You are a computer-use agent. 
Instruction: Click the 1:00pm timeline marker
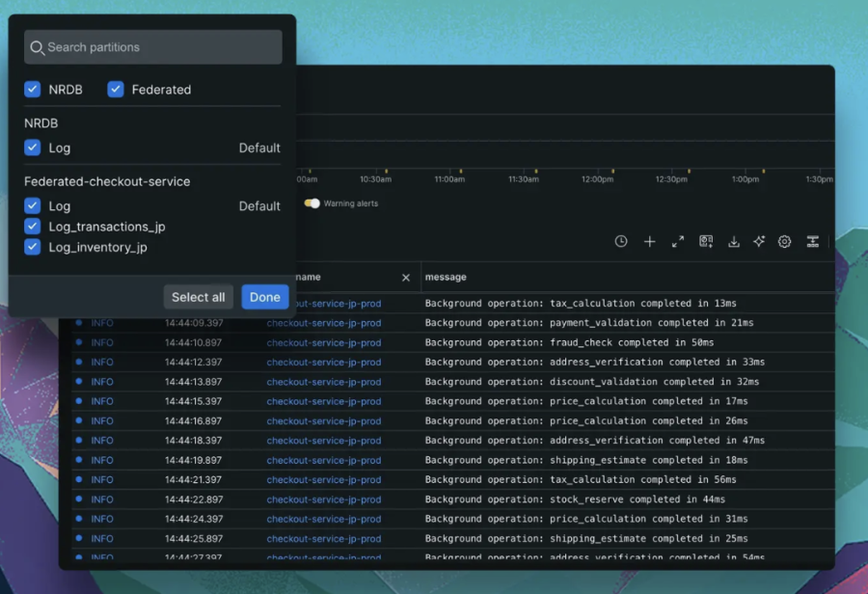coord(746,179)
